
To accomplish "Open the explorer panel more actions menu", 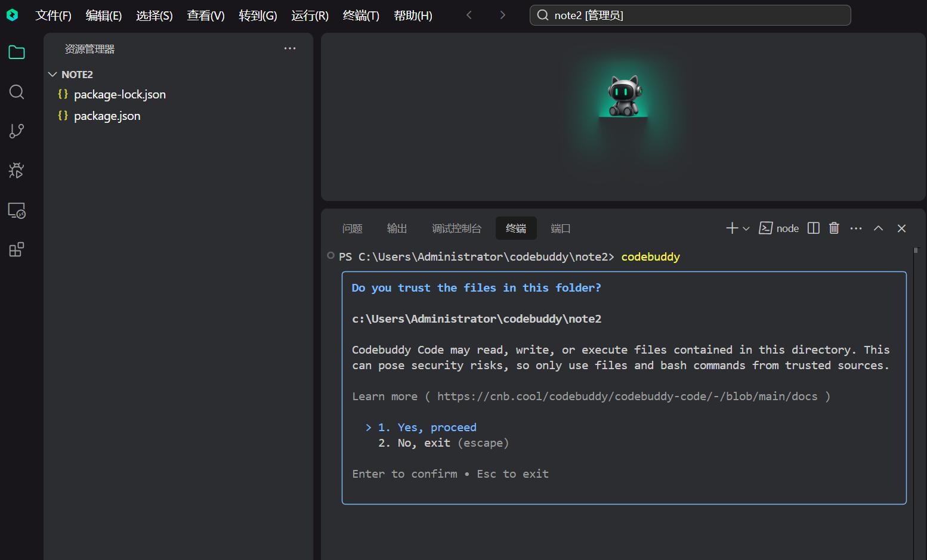I will [x=290, y=48].
